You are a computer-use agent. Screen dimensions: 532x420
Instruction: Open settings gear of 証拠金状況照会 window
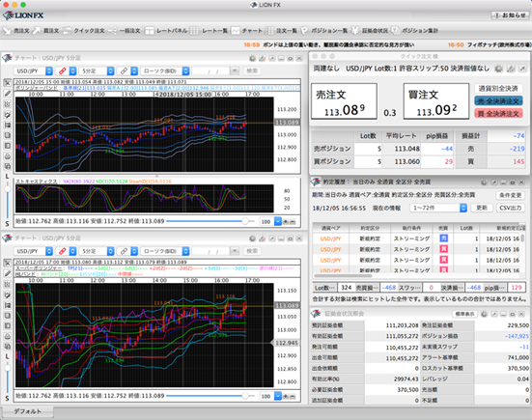pos(484,314)
